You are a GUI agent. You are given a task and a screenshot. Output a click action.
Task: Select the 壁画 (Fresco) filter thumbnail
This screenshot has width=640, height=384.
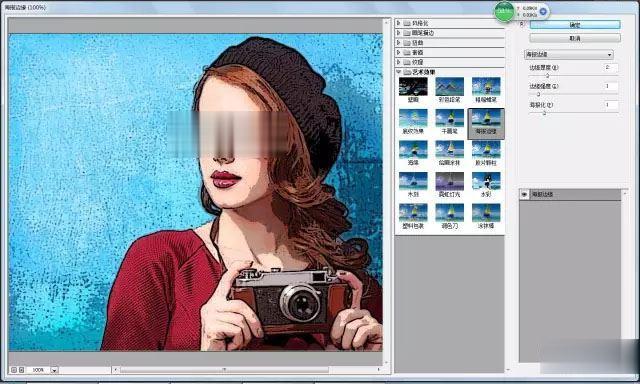[x=413, y=89]
